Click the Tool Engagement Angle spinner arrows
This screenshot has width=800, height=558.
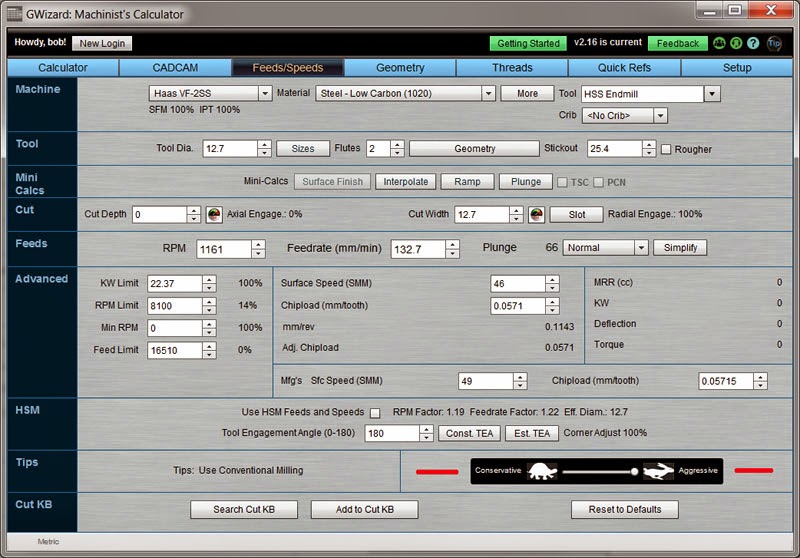pos(427,434)
